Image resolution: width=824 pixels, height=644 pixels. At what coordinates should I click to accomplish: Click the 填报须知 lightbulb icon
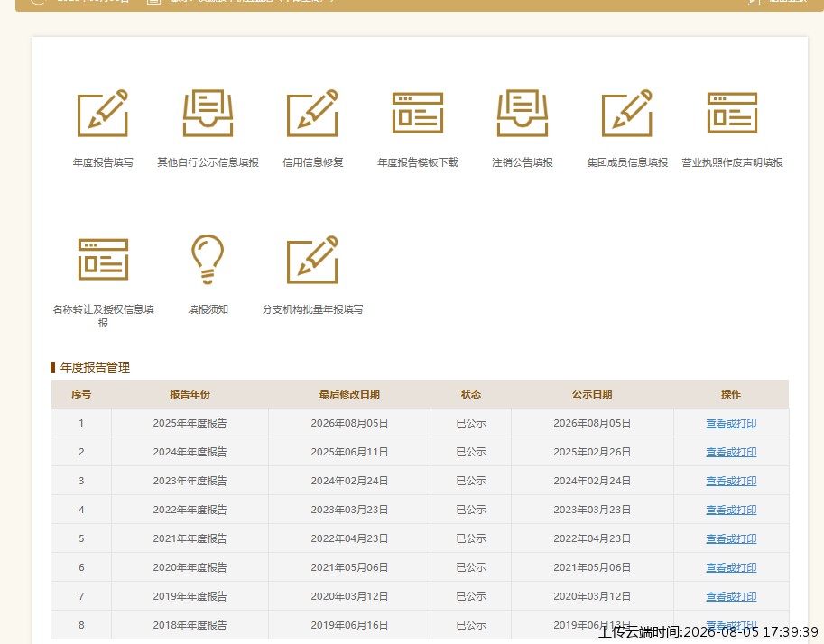tap(208, 260)
